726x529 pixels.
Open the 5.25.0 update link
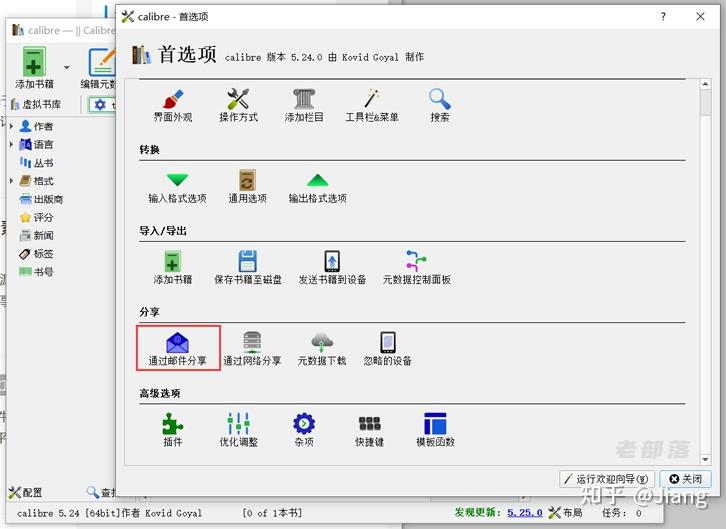pos(525,512)
